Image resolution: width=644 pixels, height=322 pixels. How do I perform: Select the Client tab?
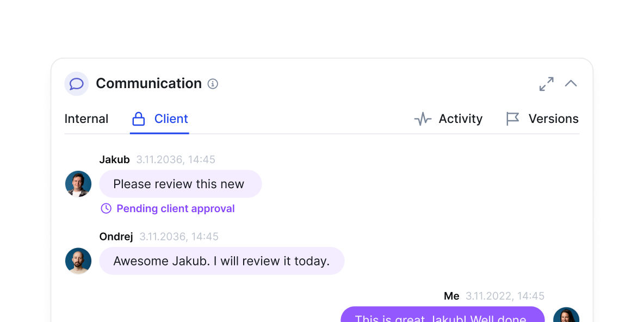point(171,119)
